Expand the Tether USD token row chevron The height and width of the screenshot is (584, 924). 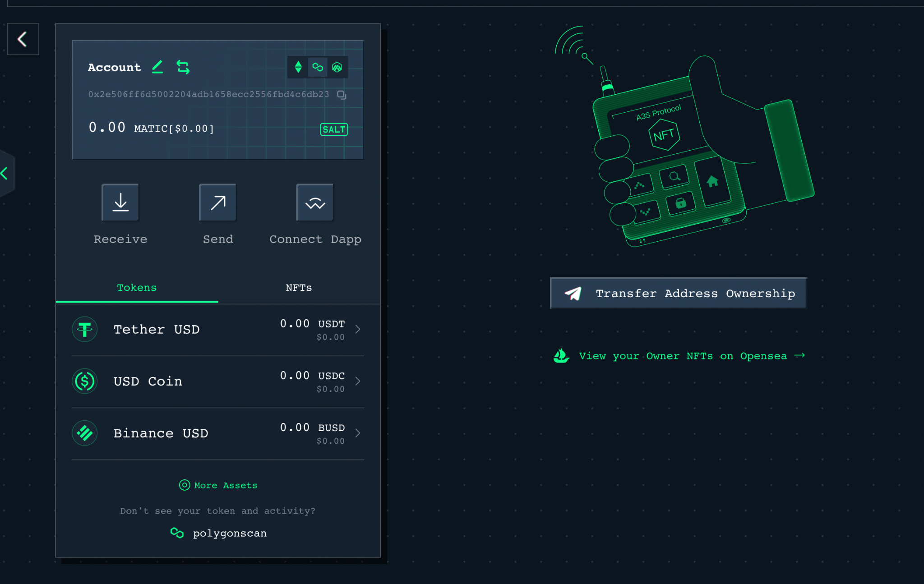[x=358, y=329]
